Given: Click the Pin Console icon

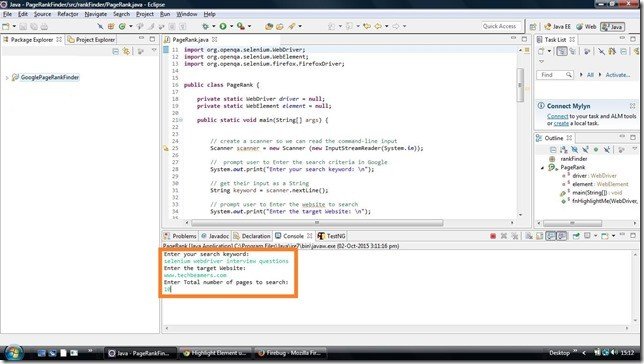Looking at the screenshot, I should coord(576,236).
